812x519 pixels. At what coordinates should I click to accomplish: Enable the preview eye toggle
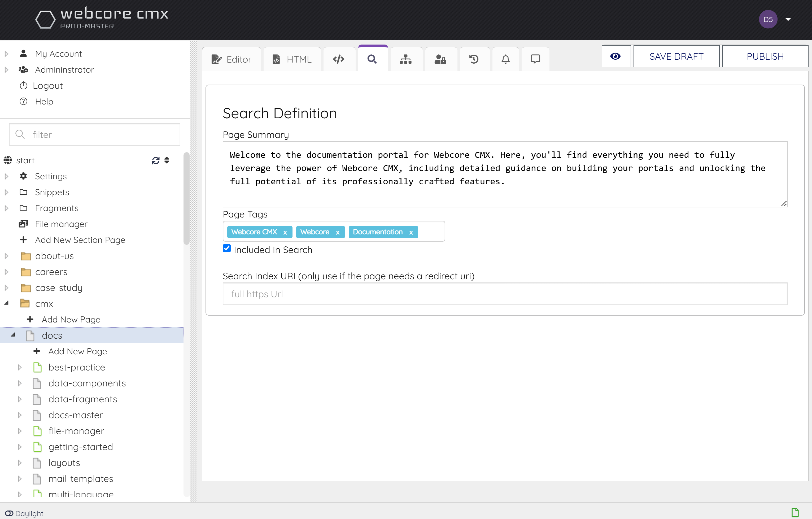click(615, 56)
